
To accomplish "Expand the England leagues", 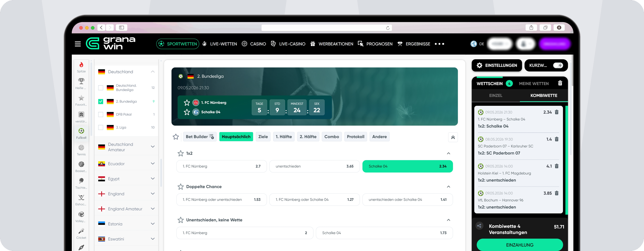I will tap(153, 194).
